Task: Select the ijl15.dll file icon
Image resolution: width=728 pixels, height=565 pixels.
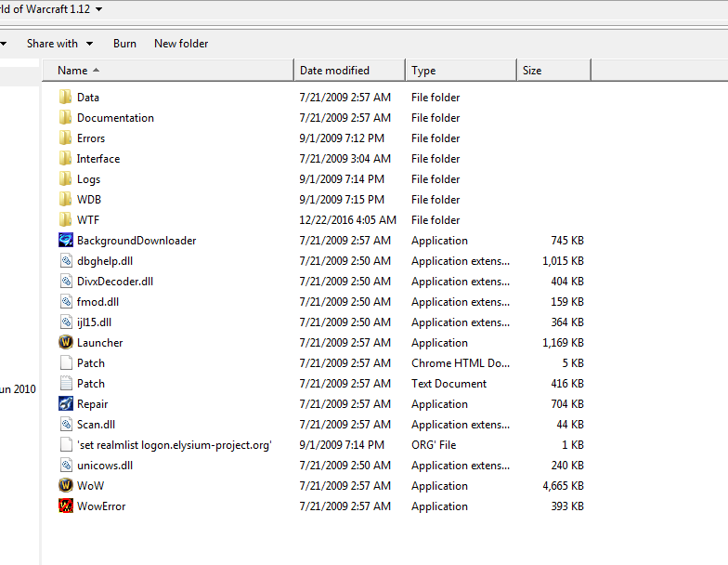Action: (66, 322)
